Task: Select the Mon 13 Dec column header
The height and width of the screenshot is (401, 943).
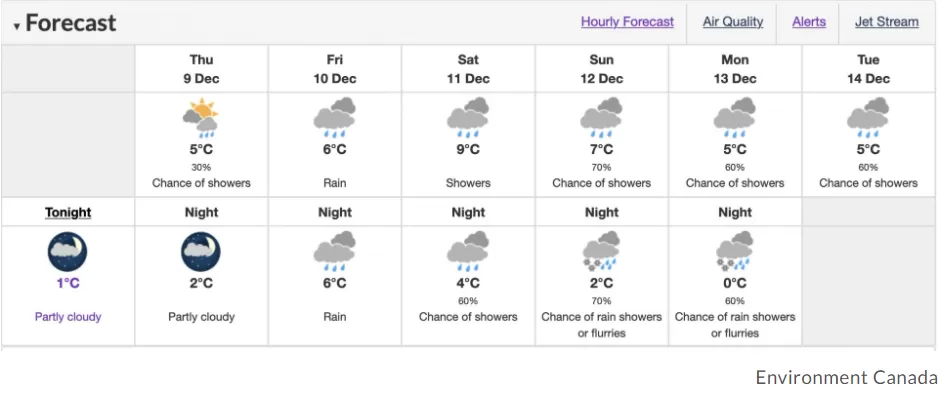Action: 735,69
